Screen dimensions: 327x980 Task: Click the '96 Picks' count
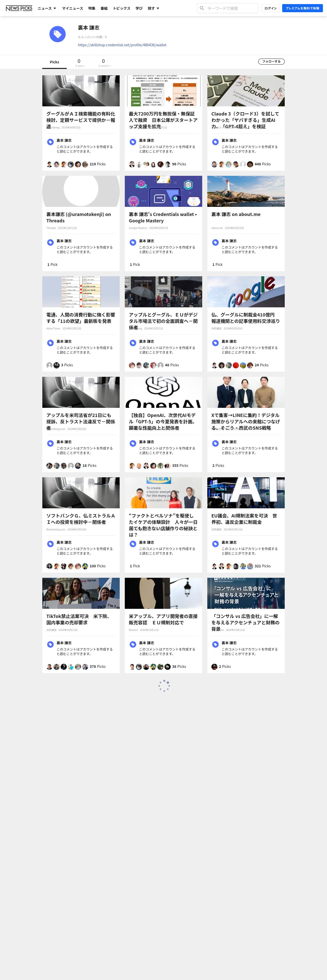179,164
